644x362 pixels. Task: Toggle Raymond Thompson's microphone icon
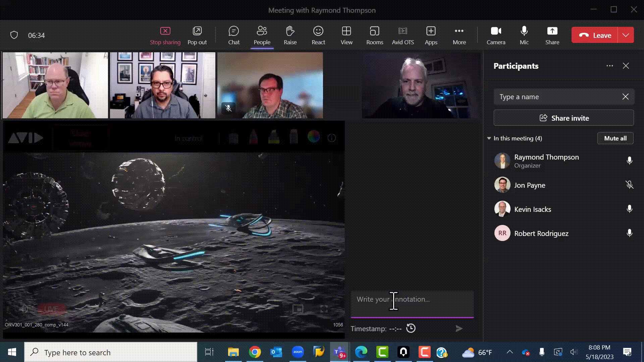(630, 161)
